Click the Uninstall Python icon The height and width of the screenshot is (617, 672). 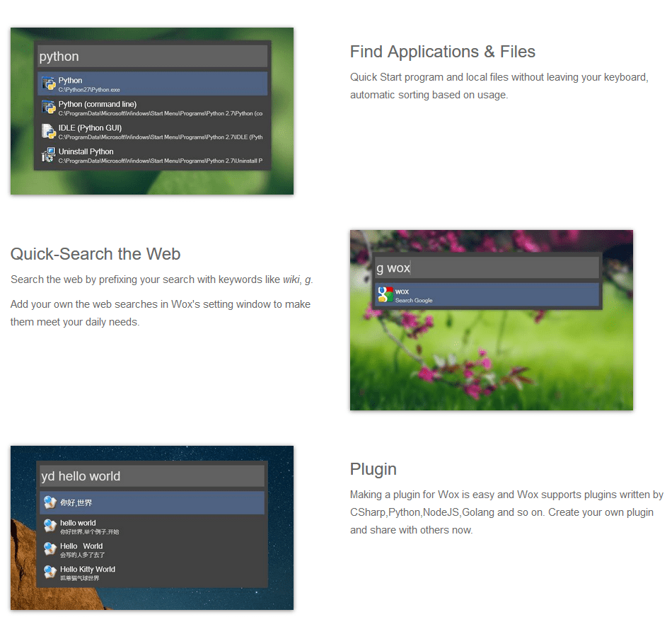(x=47, y=154)
